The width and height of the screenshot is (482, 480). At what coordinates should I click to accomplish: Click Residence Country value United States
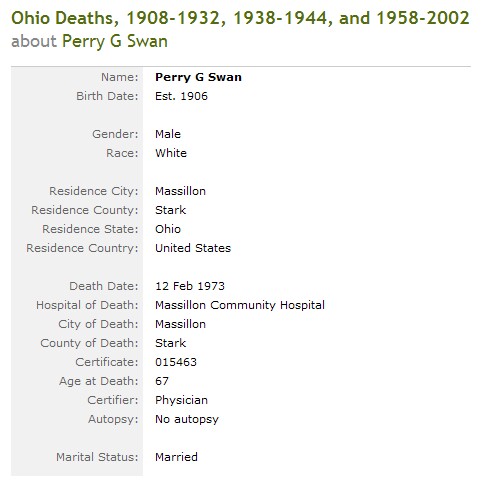[x=193, y=248]
